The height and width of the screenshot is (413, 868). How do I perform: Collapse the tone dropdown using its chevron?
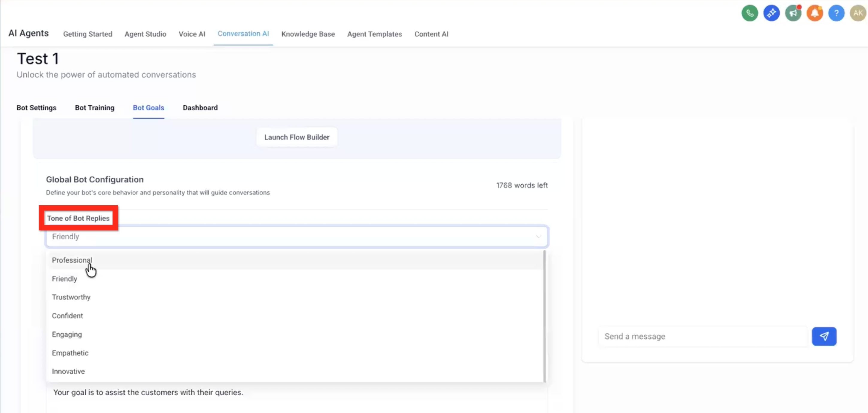coord(538,236)
